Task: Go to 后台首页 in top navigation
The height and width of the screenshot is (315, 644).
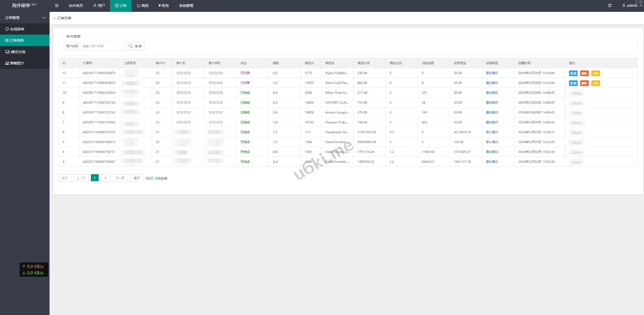Action: pos(76,6)
